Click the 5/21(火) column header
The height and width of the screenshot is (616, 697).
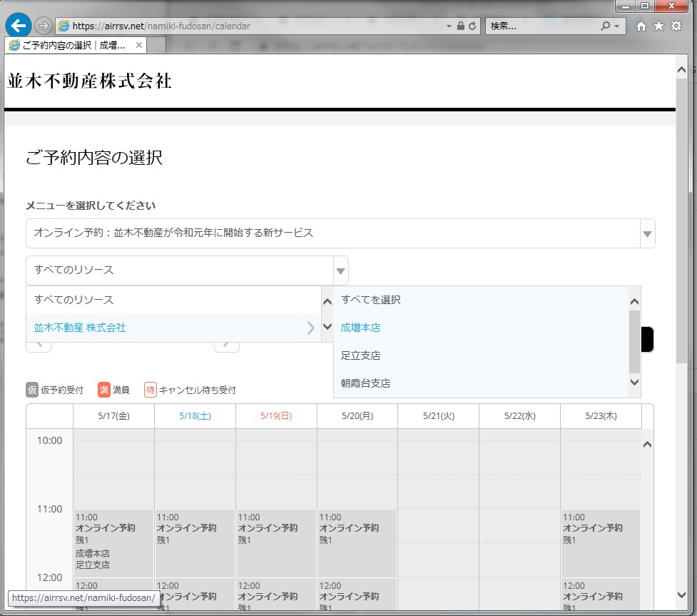[439, 416]
